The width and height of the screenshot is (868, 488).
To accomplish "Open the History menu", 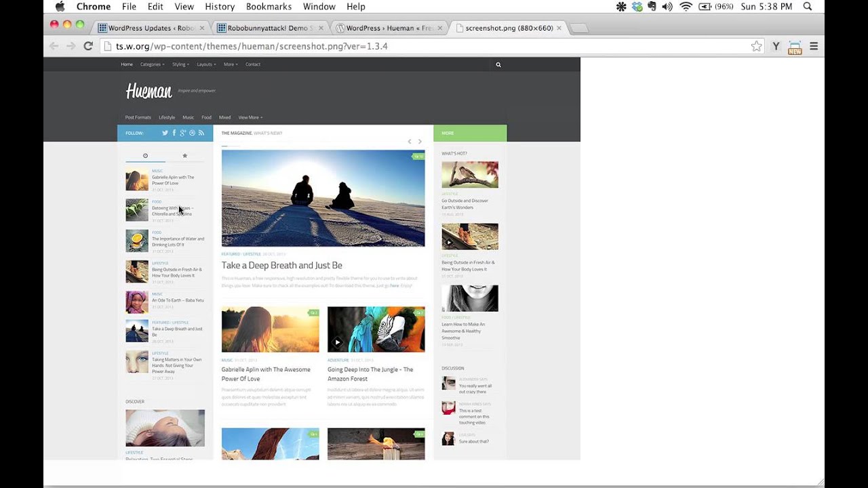I will click(220, 6).
